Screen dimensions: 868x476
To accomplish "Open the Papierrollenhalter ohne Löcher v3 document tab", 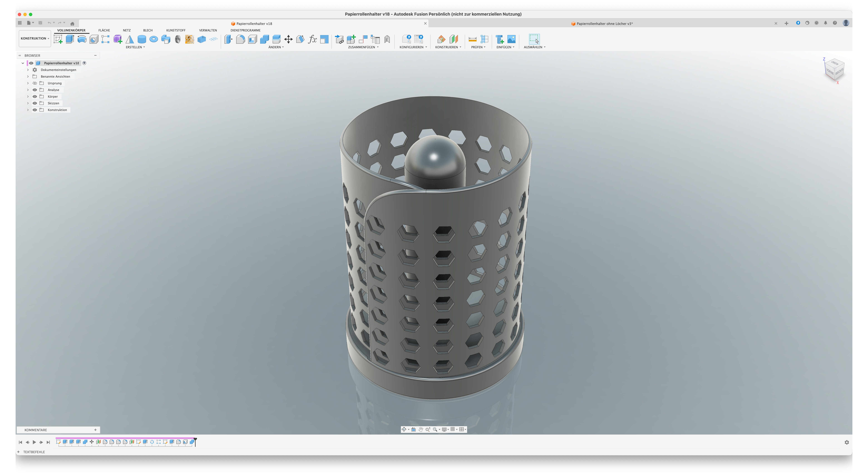I will click(602, 24).
